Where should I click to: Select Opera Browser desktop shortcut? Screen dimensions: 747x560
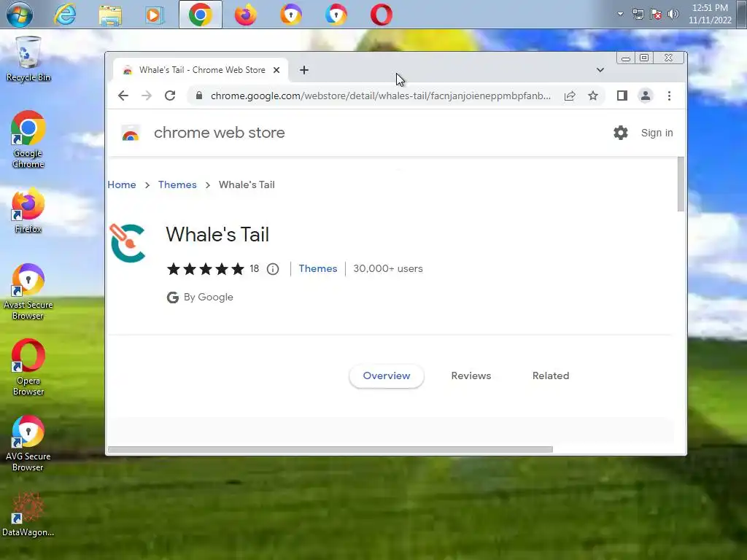click(x=28, y=367)
